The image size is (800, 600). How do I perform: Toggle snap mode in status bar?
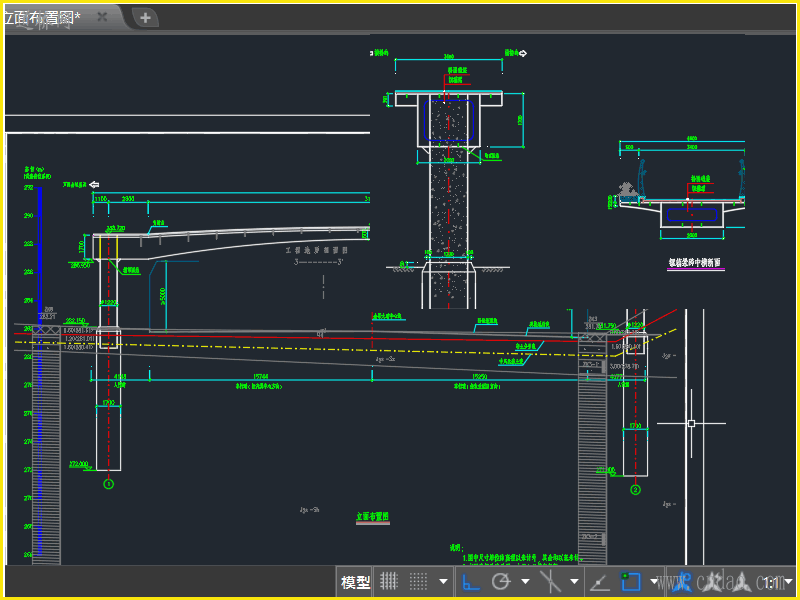(419, 581)
